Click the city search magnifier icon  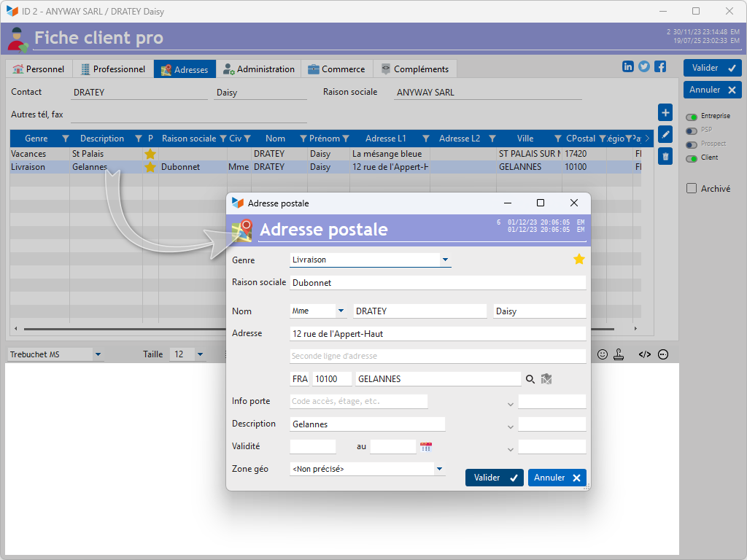530,379
